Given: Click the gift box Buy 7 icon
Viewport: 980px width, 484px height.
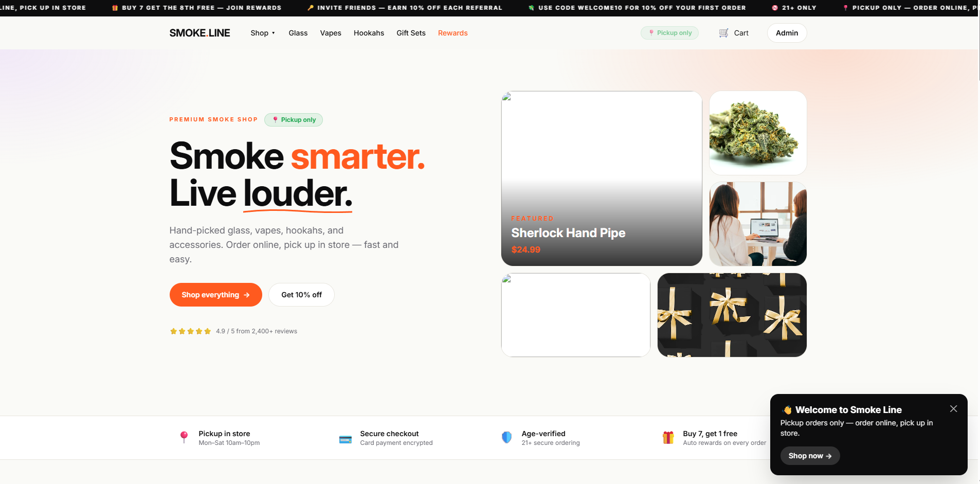Looking at the screenshot, I should point(668,438).
